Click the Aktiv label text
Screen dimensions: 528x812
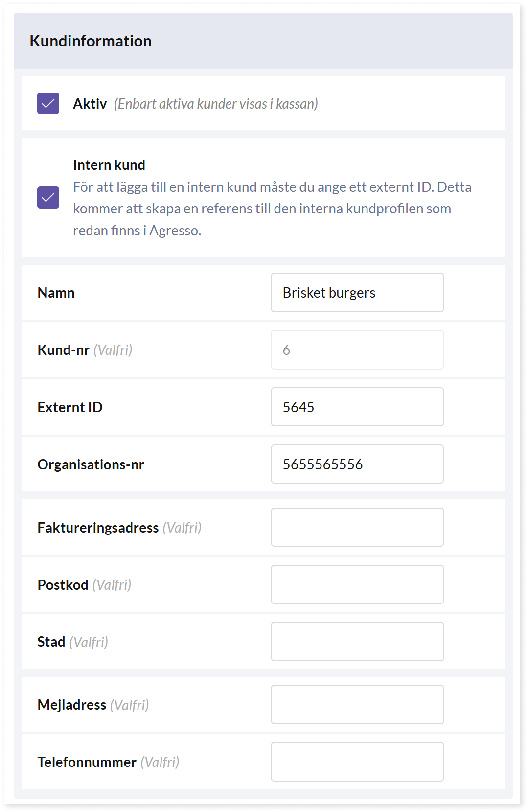tap(90, 104)
